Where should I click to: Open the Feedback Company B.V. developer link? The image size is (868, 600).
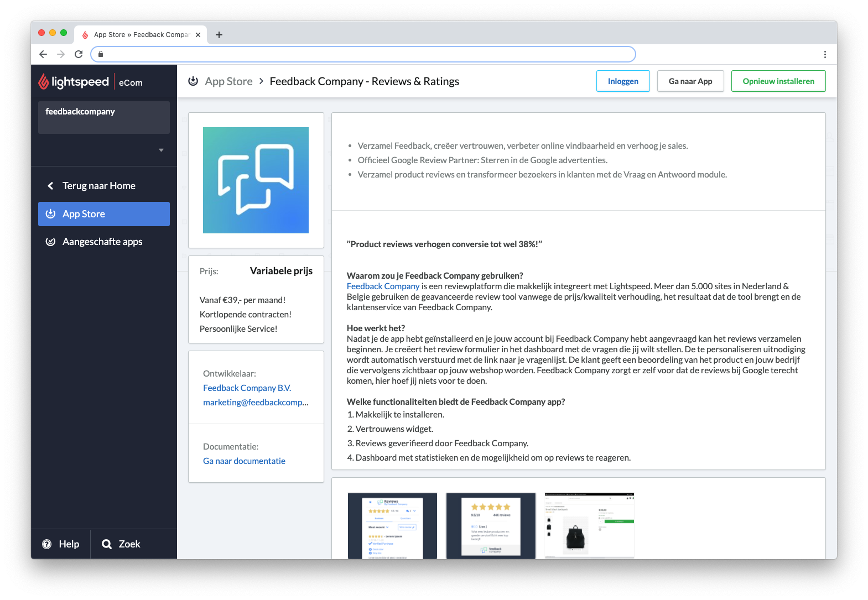click(247, 388)
